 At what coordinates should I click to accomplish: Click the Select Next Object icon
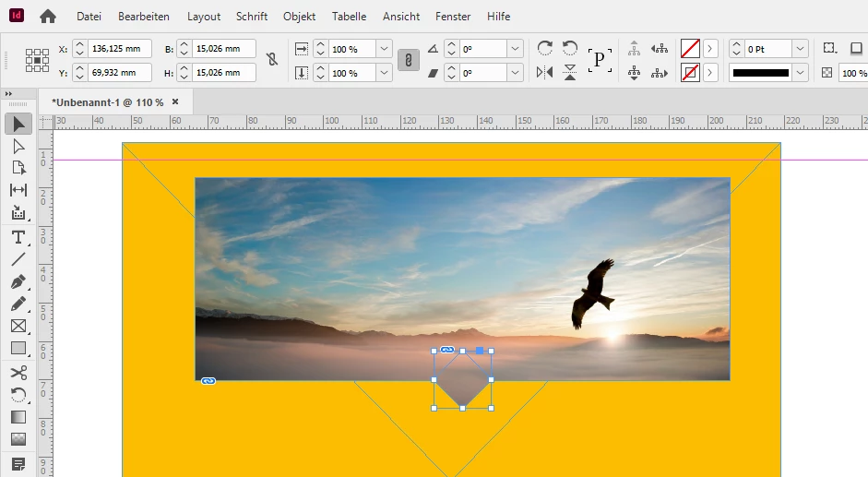click(660, 73)
